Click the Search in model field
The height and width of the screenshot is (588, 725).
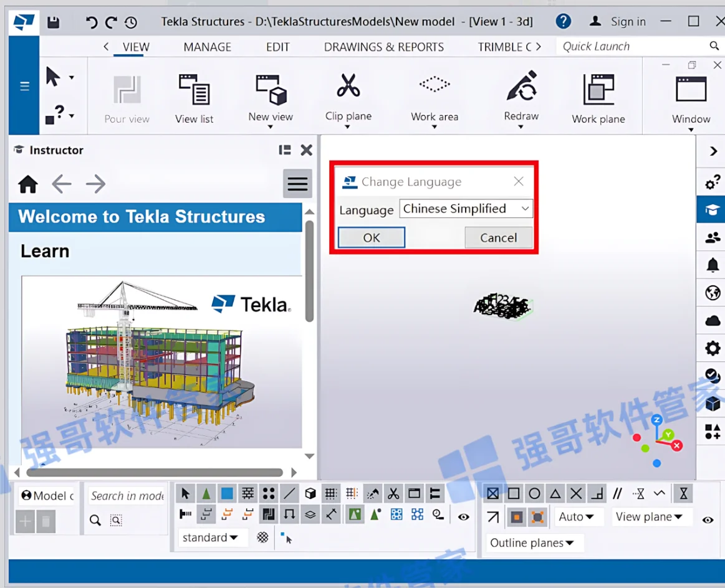tap(127, 496)
